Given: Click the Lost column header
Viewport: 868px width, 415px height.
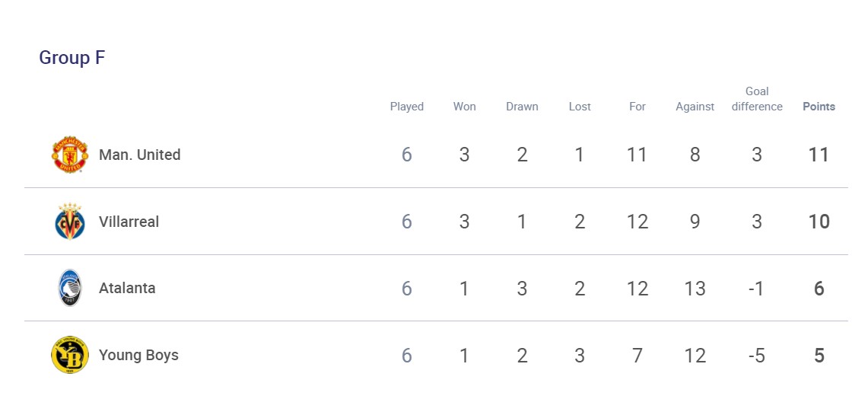Looking at the screenshot, I should pos(580,107).
